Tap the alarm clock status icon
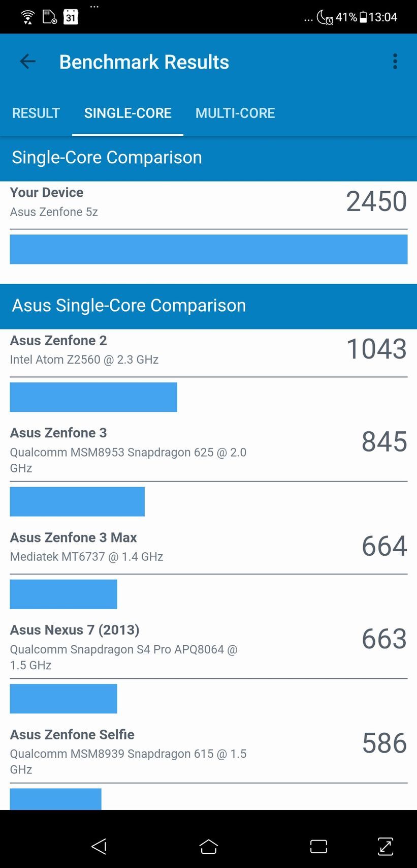The height and width of the screenshot is (868, 417). [x=330, y=21]
